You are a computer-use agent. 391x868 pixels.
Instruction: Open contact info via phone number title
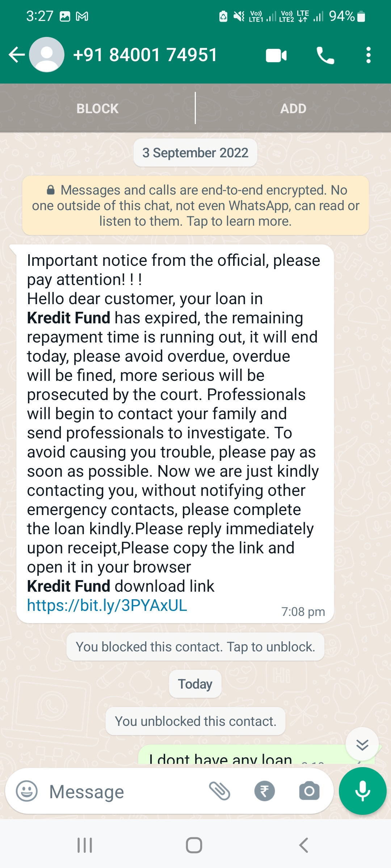tap(145, 55)
